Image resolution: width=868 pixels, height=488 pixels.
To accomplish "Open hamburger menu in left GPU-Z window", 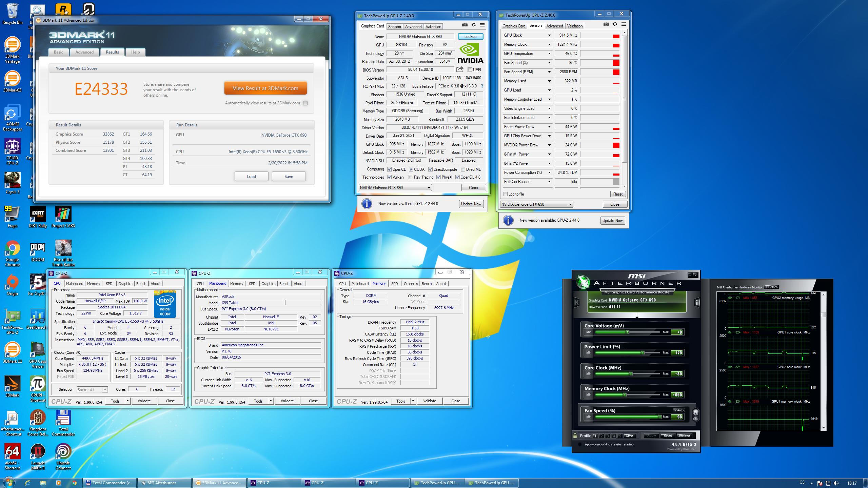I will click(x=482, y=25).
